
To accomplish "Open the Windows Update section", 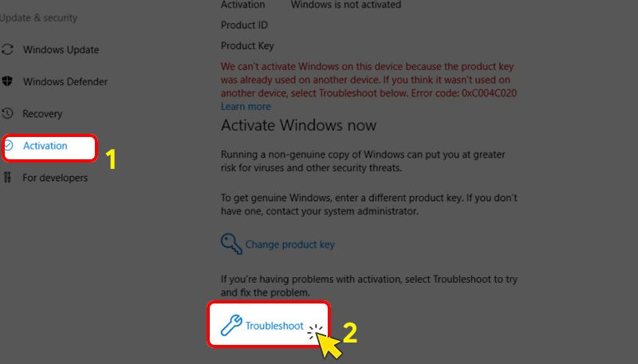I will click(61, 49).
